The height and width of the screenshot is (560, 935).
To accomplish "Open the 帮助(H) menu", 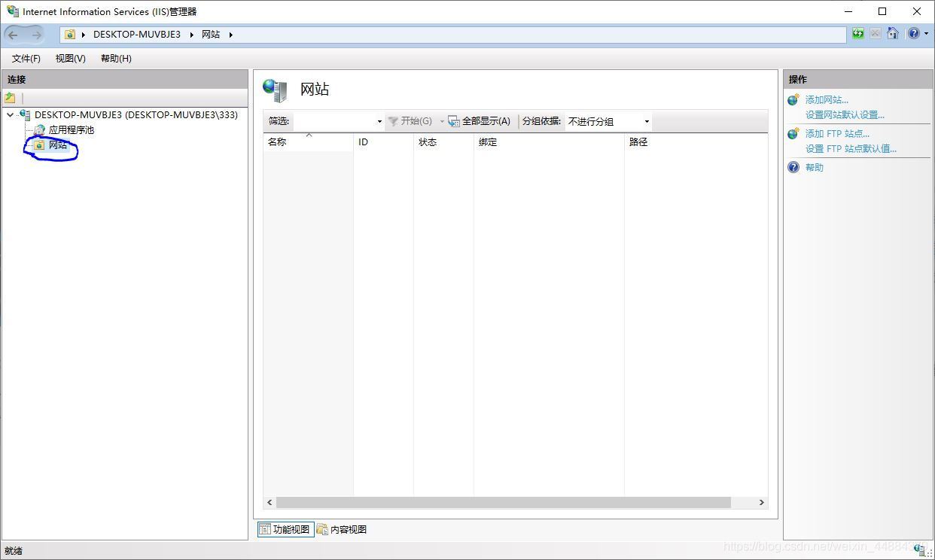I will point(116,59).
